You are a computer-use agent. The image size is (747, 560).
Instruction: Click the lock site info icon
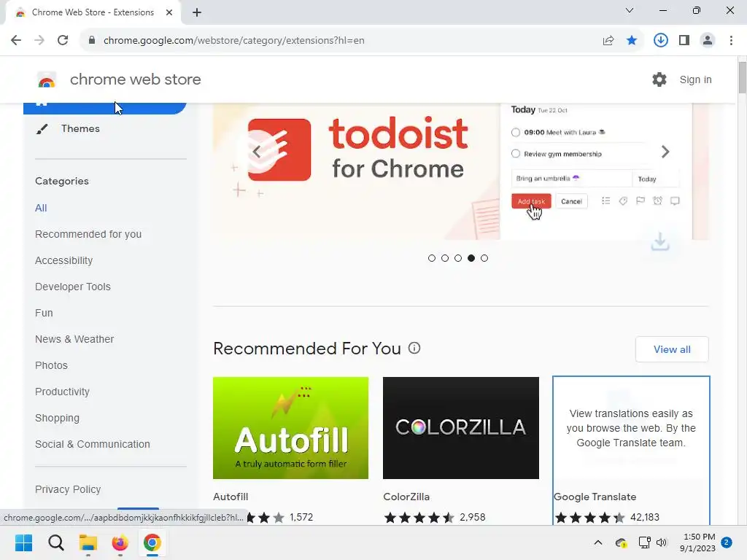[x=92, y=40]
